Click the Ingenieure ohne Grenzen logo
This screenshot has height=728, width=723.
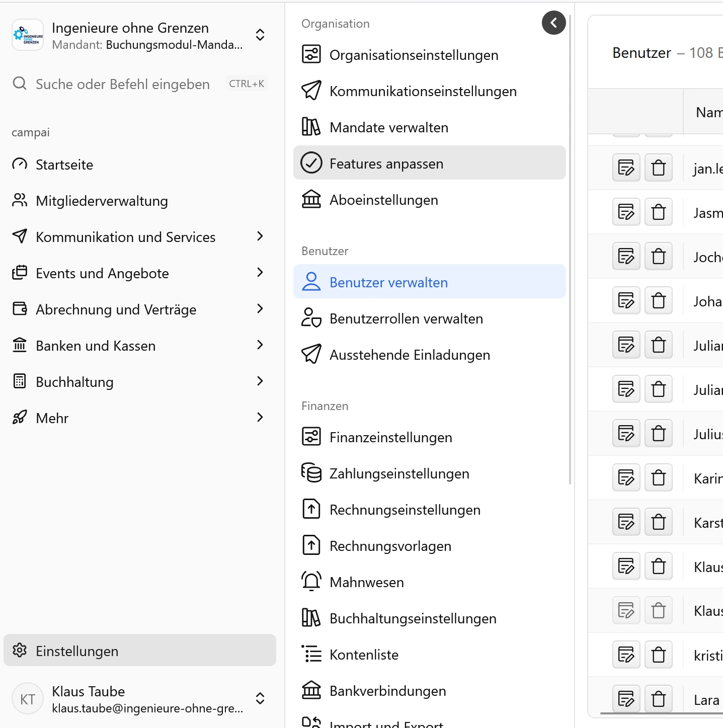pyautogui.click(x=28, y=35)
